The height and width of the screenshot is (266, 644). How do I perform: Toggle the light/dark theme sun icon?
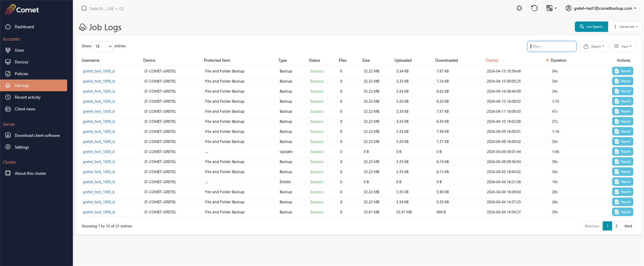pos(519,8)
